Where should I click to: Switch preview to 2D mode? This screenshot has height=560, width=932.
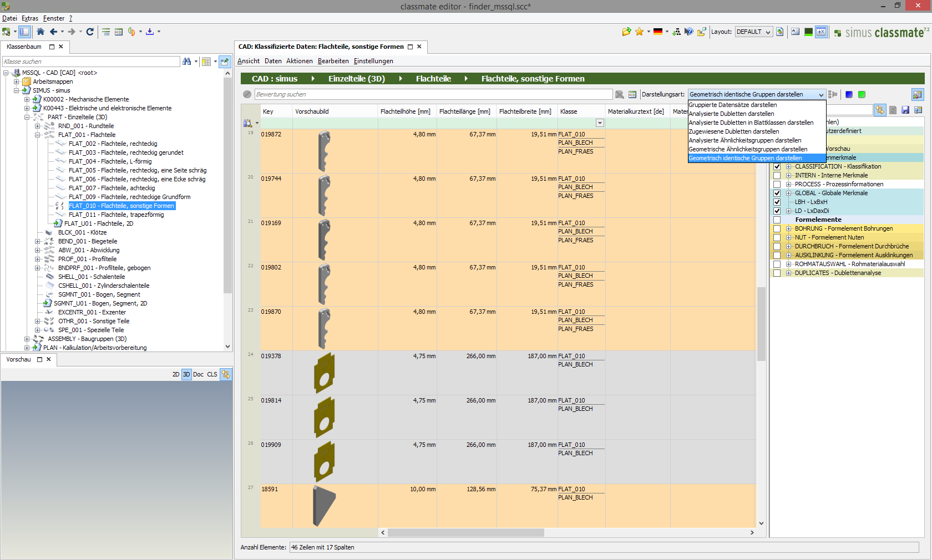pyautogui.click(x=176, y=374)
